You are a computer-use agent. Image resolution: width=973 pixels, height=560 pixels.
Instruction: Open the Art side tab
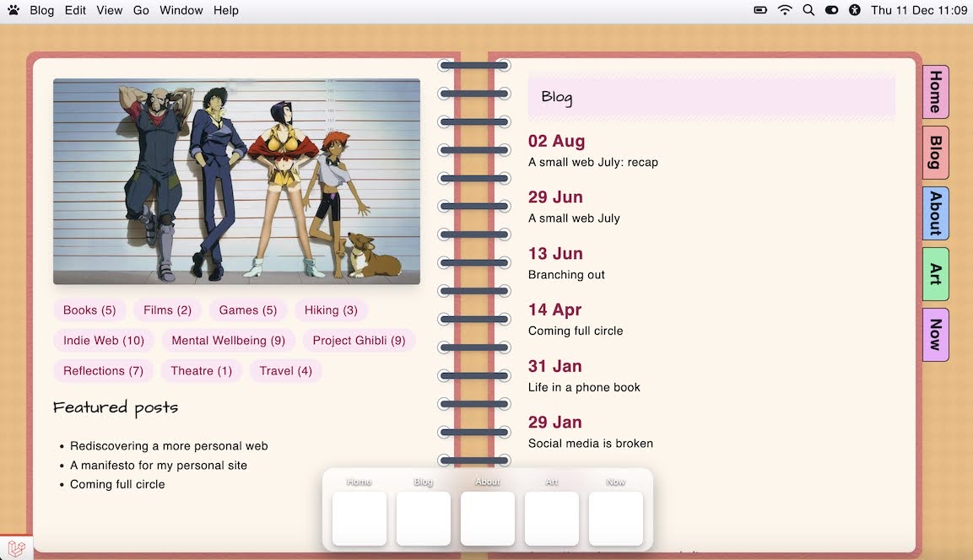tap(935, 274)
